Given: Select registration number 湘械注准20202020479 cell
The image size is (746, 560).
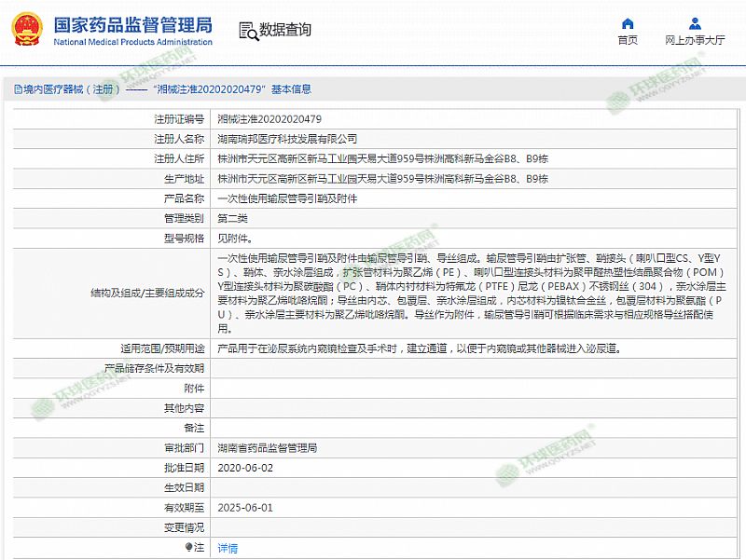Looking at the screenshot, I should pos(269,119).
